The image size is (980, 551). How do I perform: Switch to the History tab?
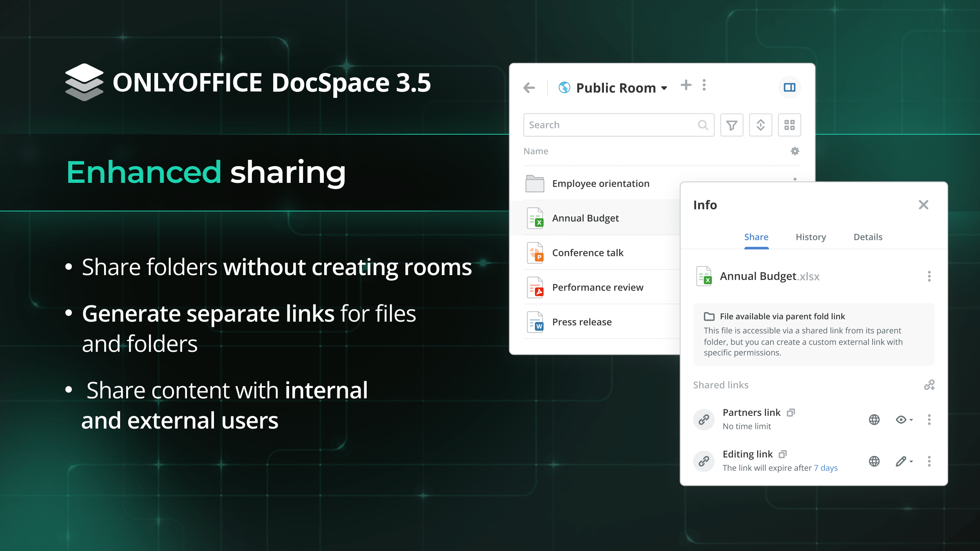point(811,237)
